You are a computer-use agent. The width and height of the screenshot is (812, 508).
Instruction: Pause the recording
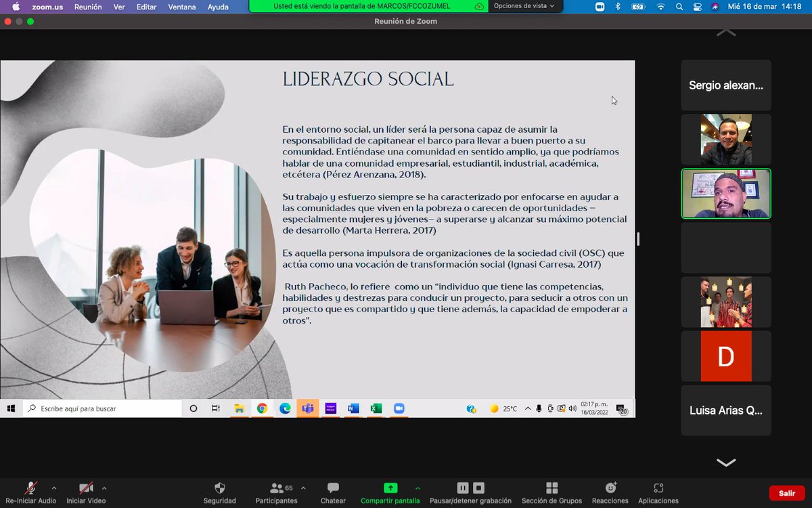(463, 488)
